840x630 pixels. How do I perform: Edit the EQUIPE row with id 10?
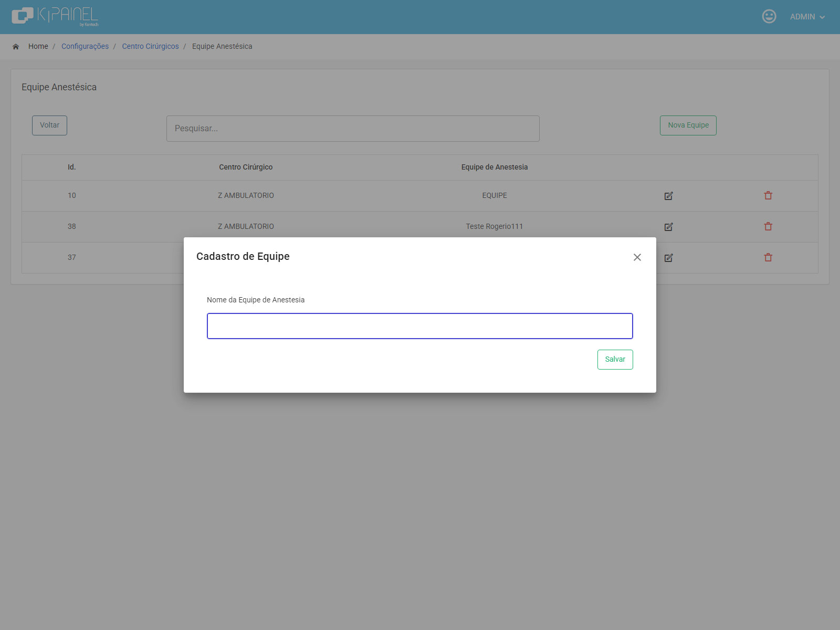pyautogui.click(x=668, y=196)
